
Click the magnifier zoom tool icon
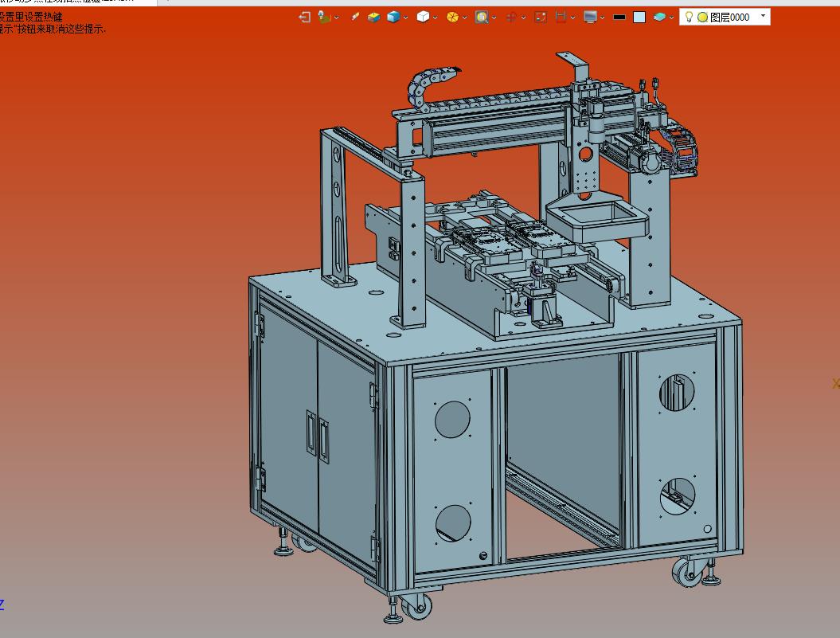pos(482,18)
